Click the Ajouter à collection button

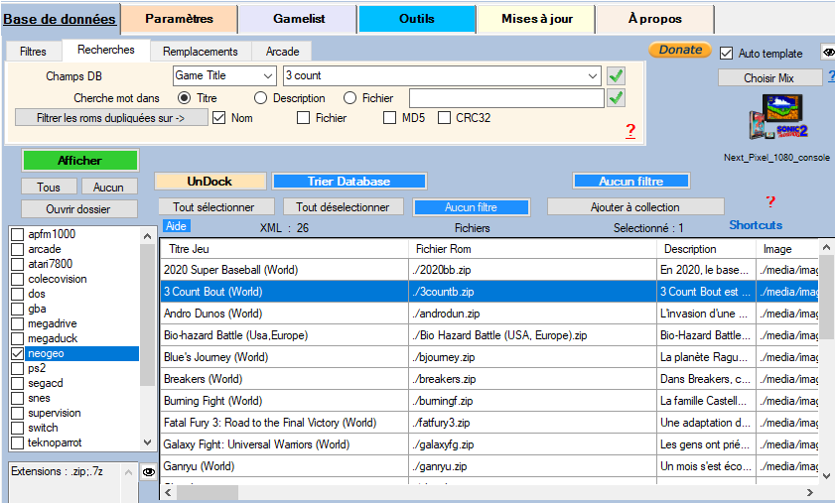tap(634, 207)
